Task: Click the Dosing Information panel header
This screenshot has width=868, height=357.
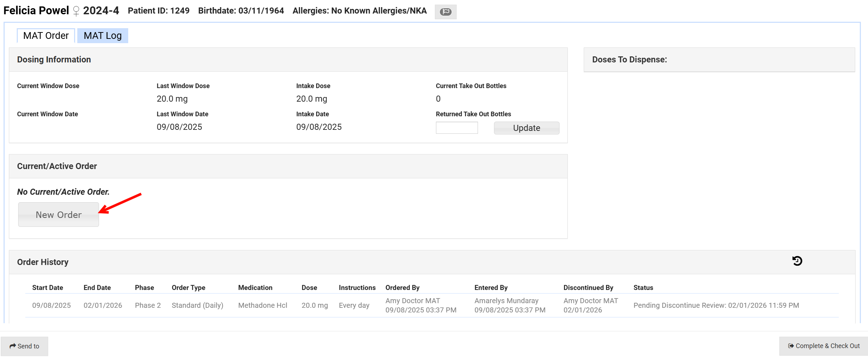Action: 54,60
